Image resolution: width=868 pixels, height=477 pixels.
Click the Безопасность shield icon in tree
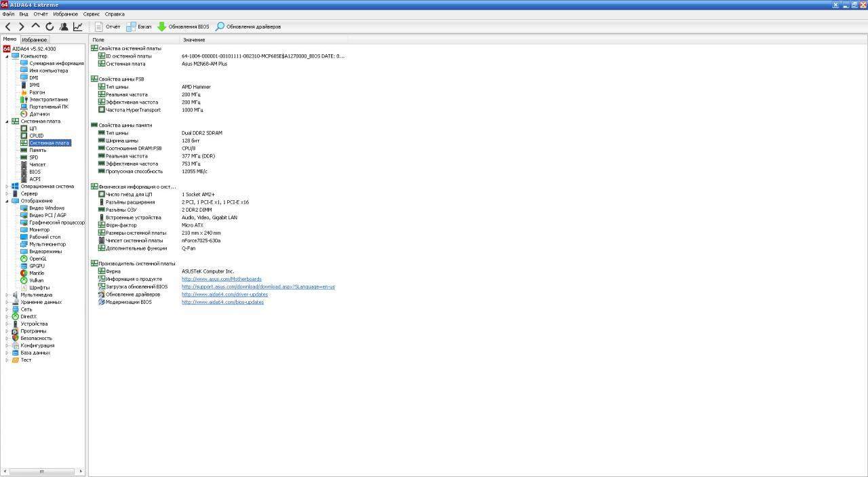point(15,338)
